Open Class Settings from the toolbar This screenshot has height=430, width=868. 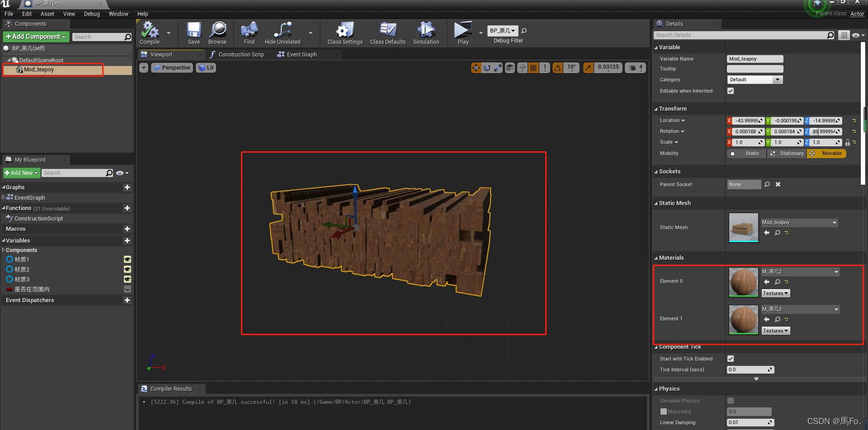345,31
